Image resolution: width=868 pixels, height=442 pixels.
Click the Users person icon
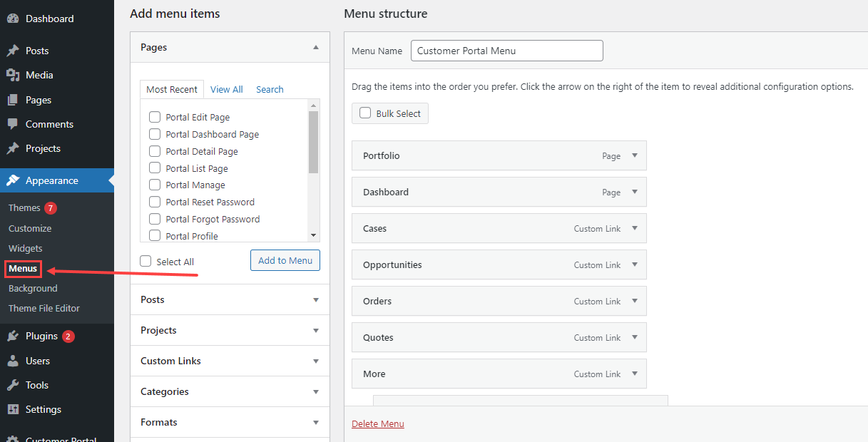(13, 361)
